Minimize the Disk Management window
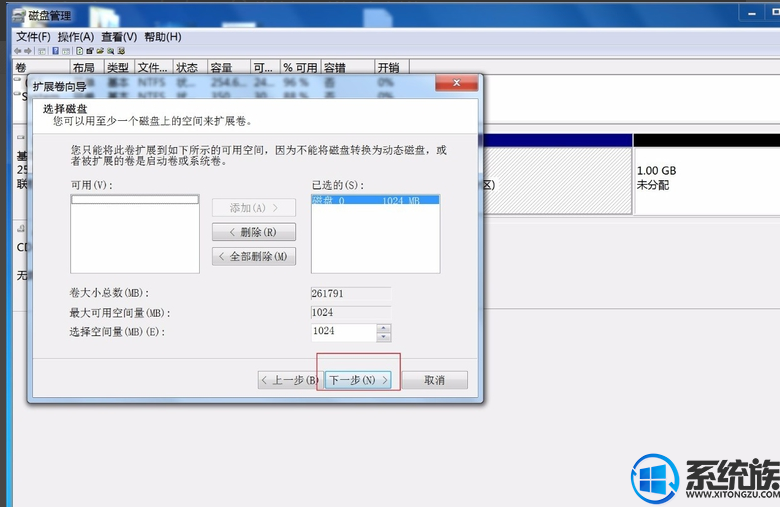The height and width of the screenshot is (507, 780). pyautogui.click(x=752, y=13)
